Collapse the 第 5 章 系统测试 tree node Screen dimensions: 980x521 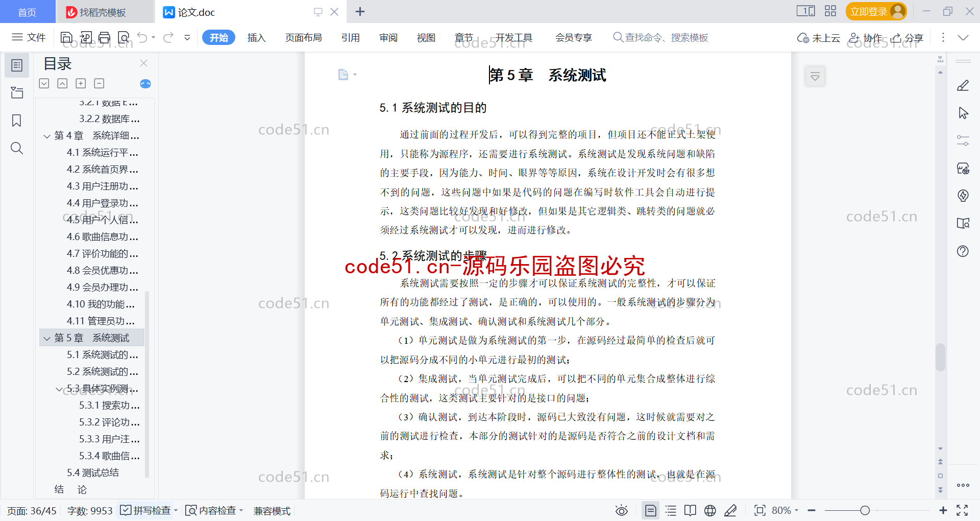tap(47, 338)
